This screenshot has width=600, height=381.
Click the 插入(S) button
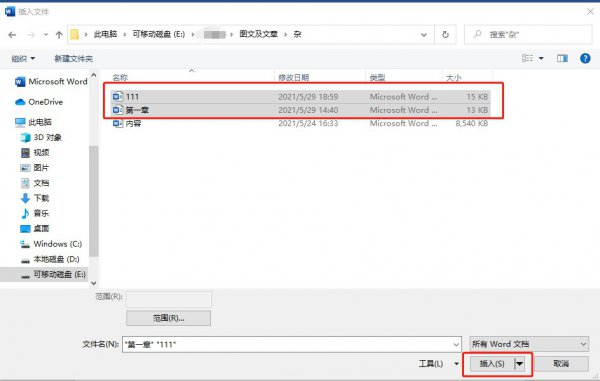(492, 363)
